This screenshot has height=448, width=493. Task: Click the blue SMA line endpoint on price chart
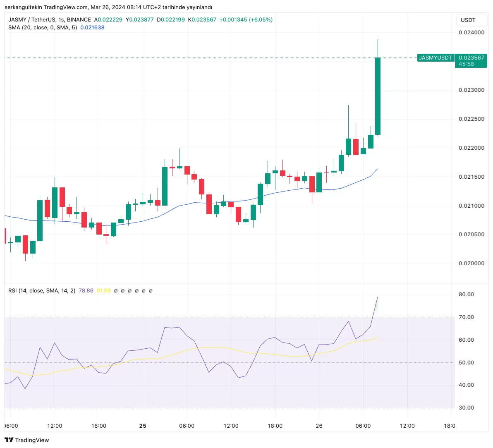[377, 169]
